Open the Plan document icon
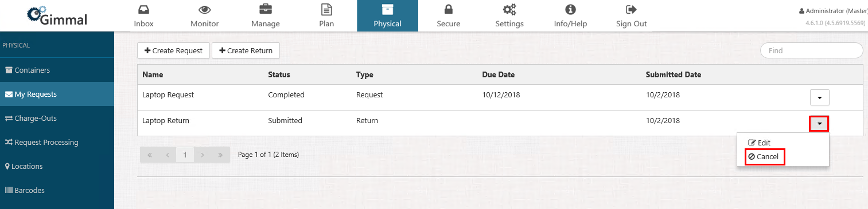The width and height of the screenshot is (868, 209). 326,10
